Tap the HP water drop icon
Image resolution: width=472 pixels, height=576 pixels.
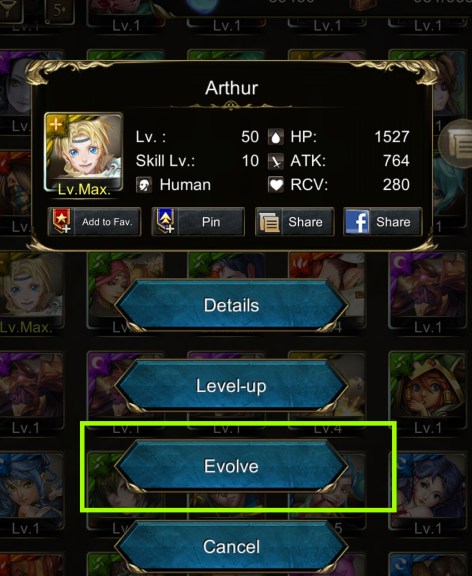(x=276, y=137)
